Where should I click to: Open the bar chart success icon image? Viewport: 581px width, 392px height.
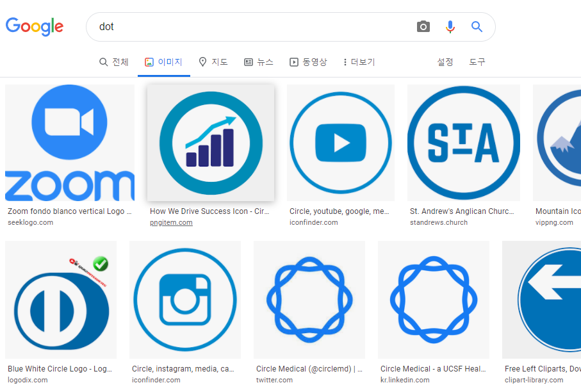tap(211, 143)
